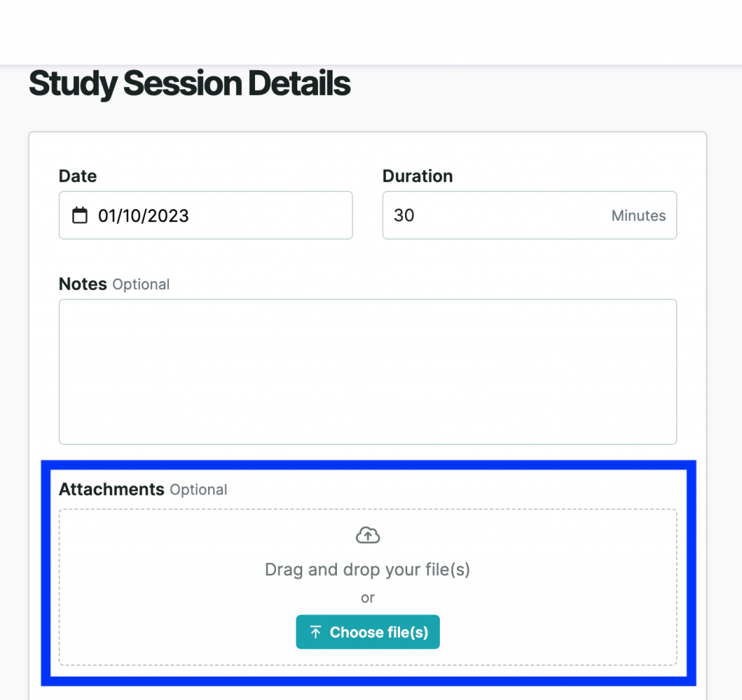Click the "Drag and drop your file(s)" text

click(x=367, y=570)
